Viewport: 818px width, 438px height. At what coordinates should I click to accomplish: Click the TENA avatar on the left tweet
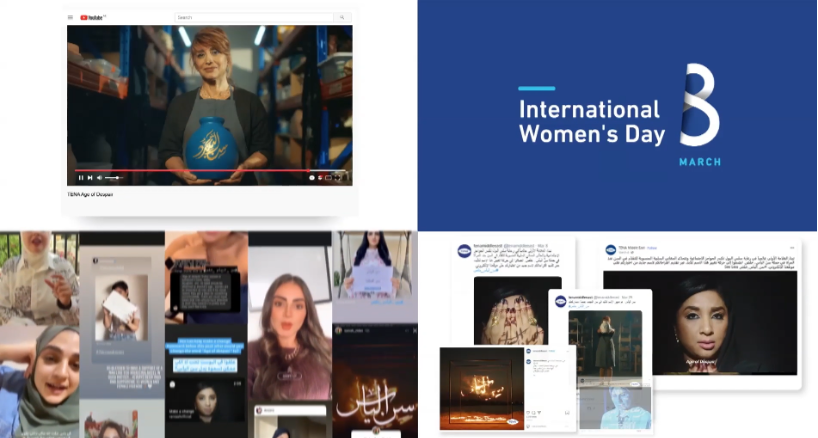click(x=465, y=252)
